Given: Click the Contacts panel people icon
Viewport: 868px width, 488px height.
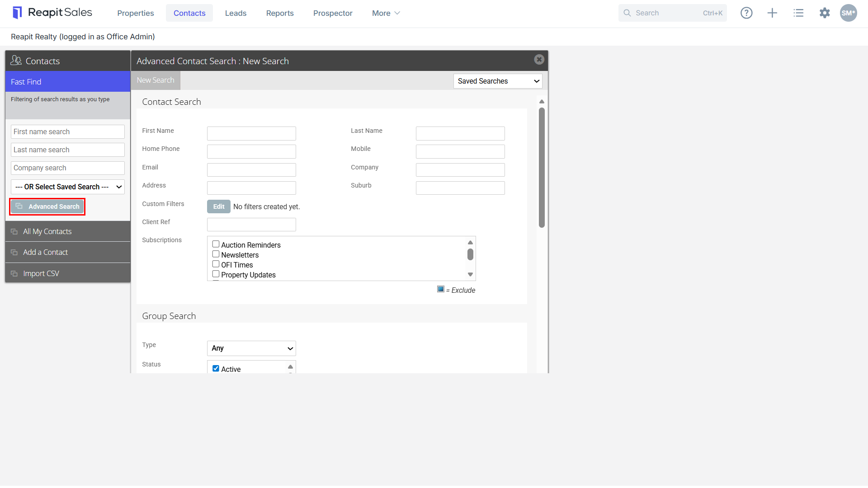Looking at the screenshot, I should pyautogui.click(x=16, y=60).
